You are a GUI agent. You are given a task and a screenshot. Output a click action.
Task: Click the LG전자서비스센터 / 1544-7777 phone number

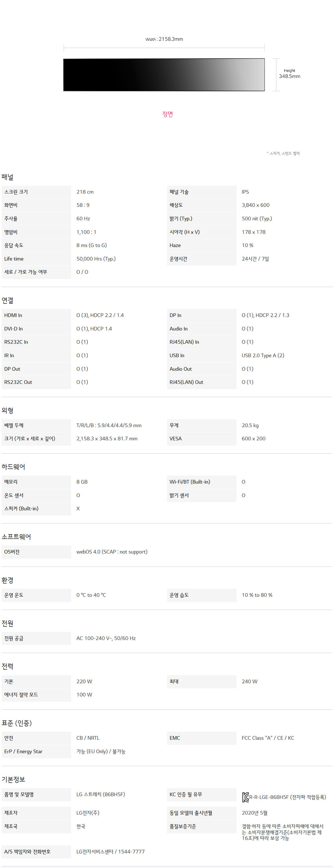110,852
